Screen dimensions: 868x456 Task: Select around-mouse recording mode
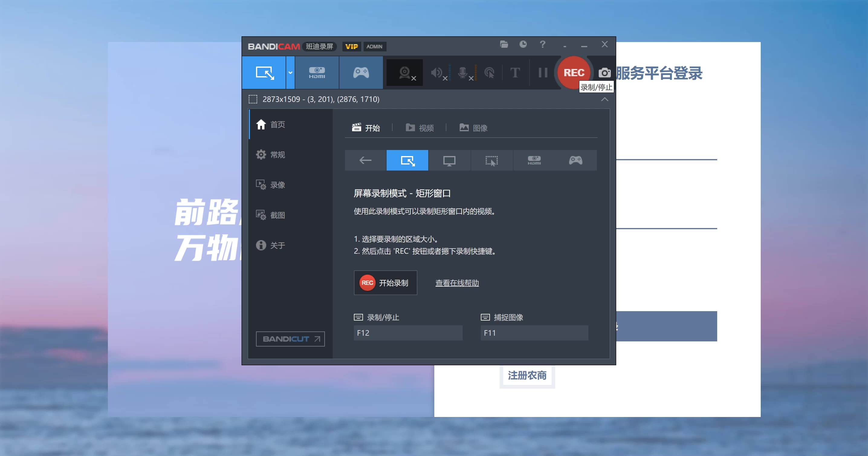pyautogui.click(x=492, y=160)
